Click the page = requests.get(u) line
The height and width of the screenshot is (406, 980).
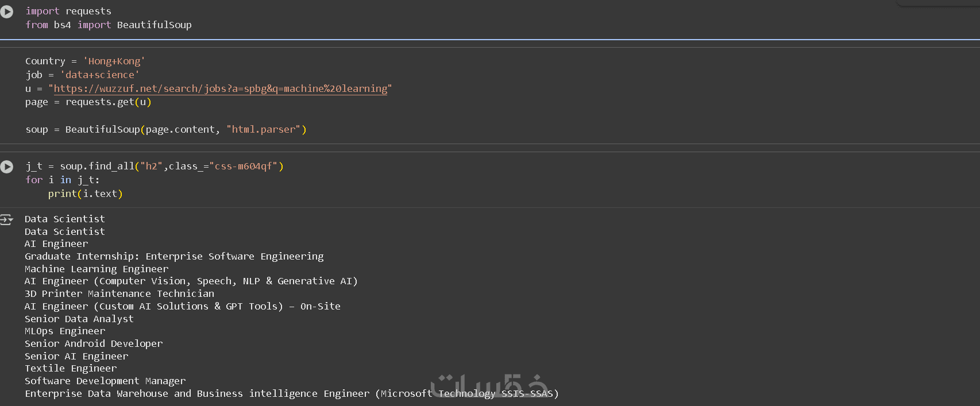pos(88,102)
